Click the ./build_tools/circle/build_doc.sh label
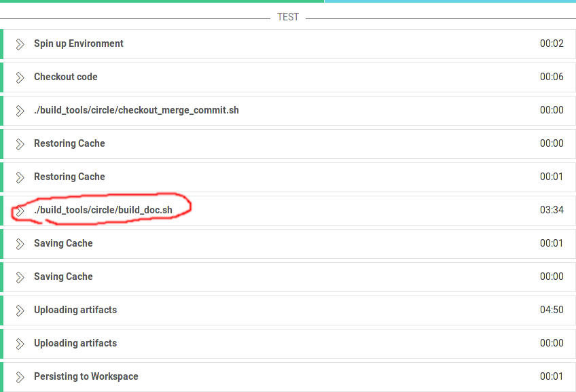 [x=103, y=210]
